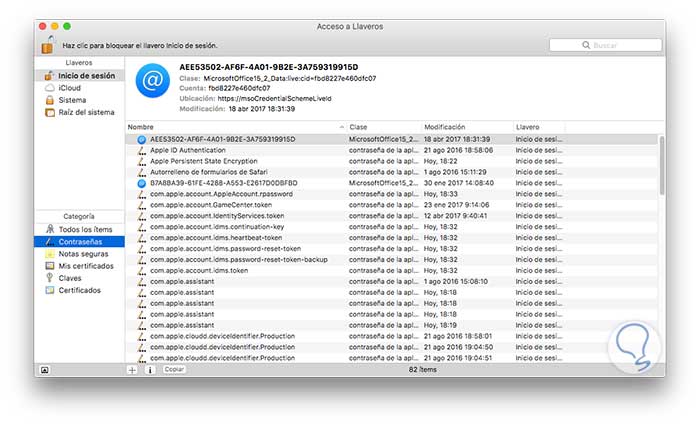Viewport: 700px width, 426px height.
Task: Click pencil icon of Autorrelleno de formularios row
Action: tap(142, 172)
